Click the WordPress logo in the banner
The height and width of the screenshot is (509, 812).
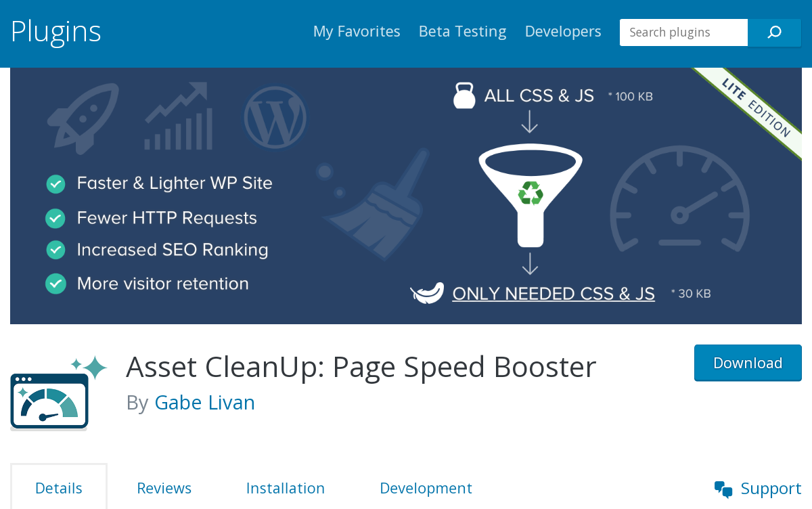(x=275, y=117)
